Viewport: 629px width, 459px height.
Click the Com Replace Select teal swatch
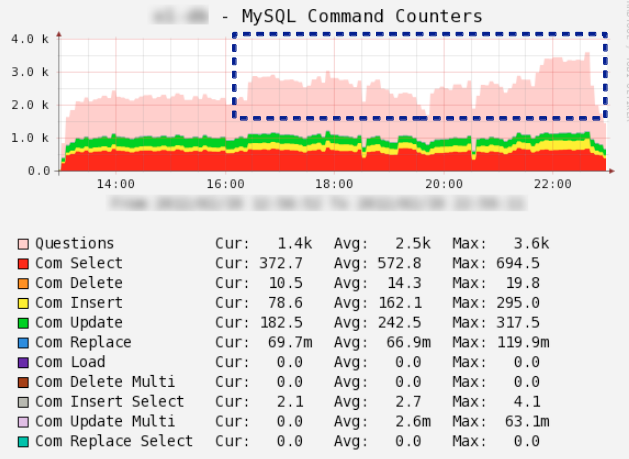coord(23,441)
